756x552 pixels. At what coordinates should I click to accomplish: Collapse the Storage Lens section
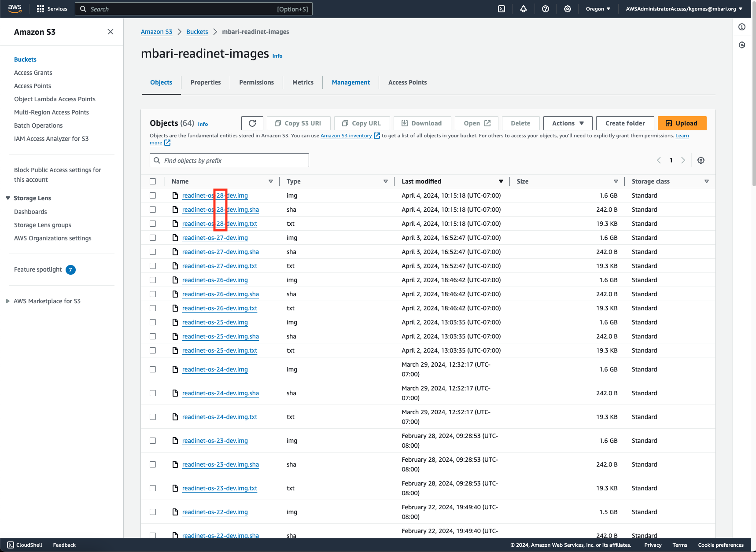click(8, 198)
